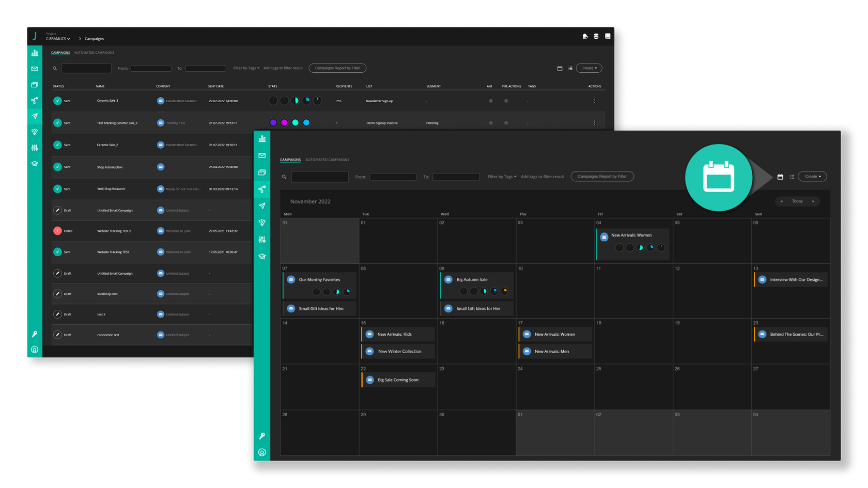Viewport: 868px width, 488px height.
Task: Click the To date field in front window
Action: click(456, 177)
